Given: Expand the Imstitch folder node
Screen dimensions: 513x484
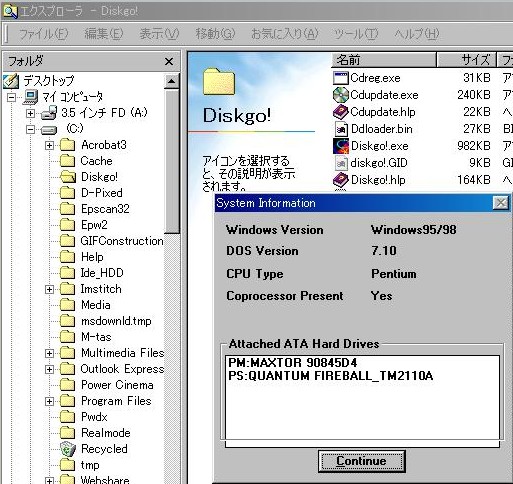Looking at the screenshot, I should (49, 289).
